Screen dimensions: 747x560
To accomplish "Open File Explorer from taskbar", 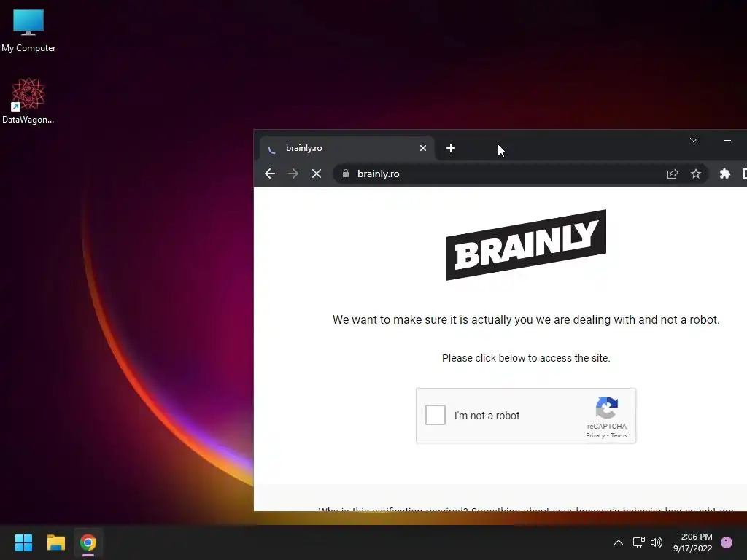I will click(55, 542).
